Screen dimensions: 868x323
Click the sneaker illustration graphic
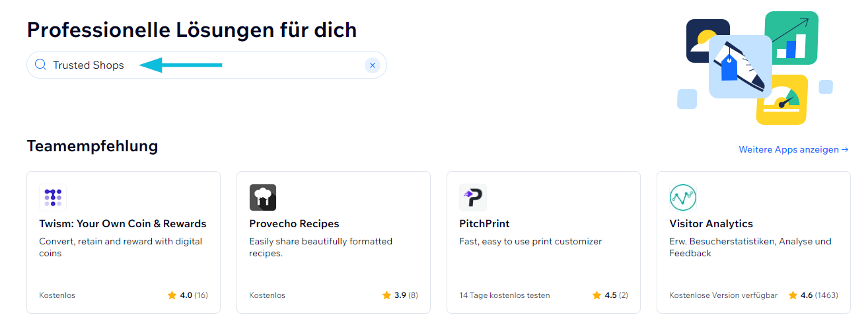click(741, 67)
